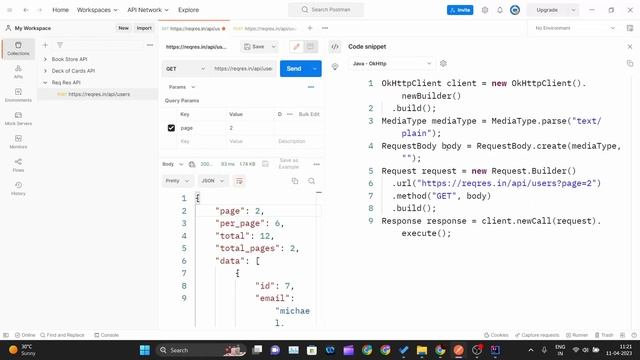Viewport: 640px width, 360px height.
Task: Copy the response body
Action: (x=295, y=181)
